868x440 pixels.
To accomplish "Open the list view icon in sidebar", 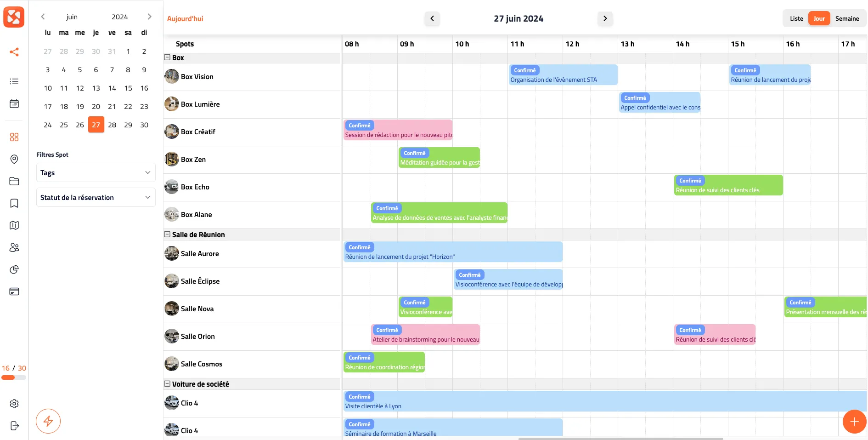I will click(14, 81).
